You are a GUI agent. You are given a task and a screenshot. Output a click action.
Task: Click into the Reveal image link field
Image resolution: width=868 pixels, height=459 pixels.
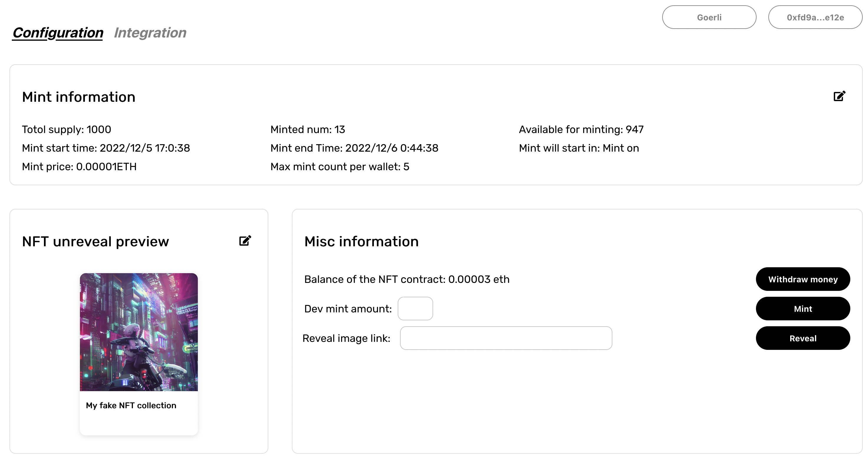[x=506, y=338]
